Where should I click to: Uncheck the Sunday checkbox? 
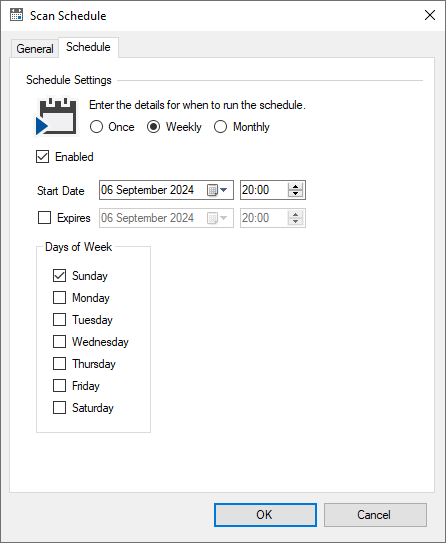(60, 276)
